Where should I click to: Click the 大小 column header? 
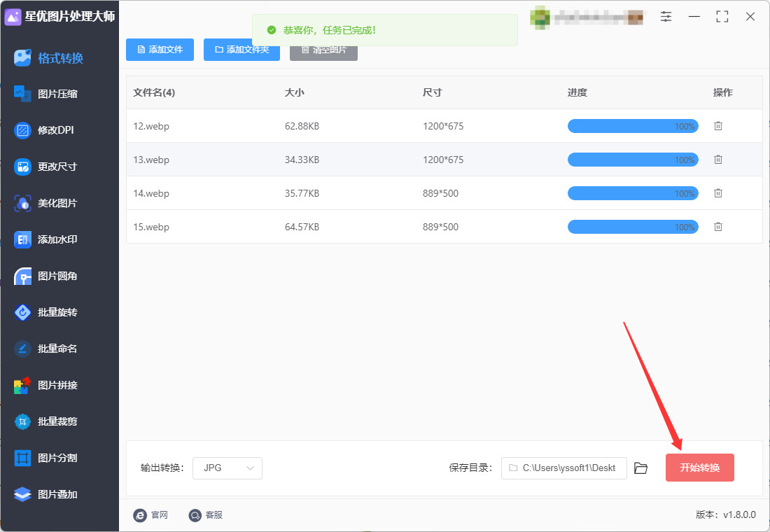click(295, 92)
